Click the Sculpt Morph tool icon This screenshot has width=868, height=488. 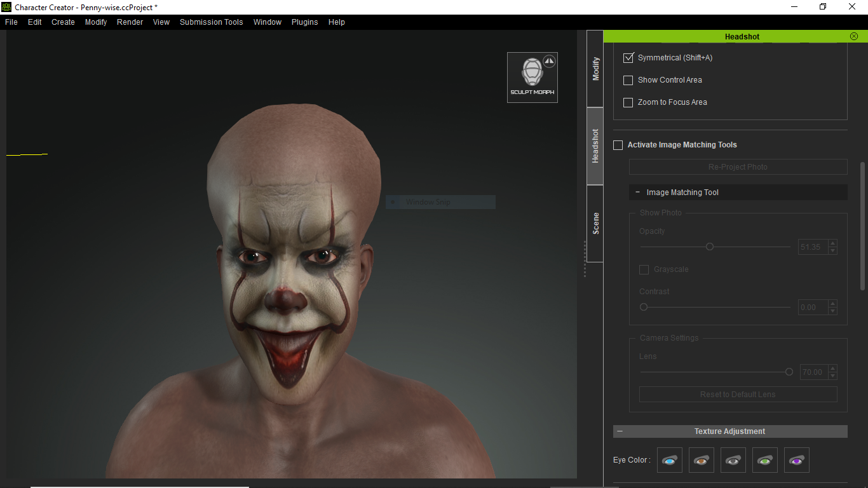tap(532, 77)
